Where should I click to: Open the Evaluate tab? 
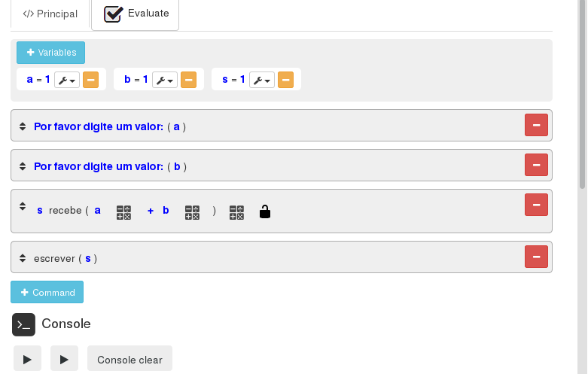[136, 14]
